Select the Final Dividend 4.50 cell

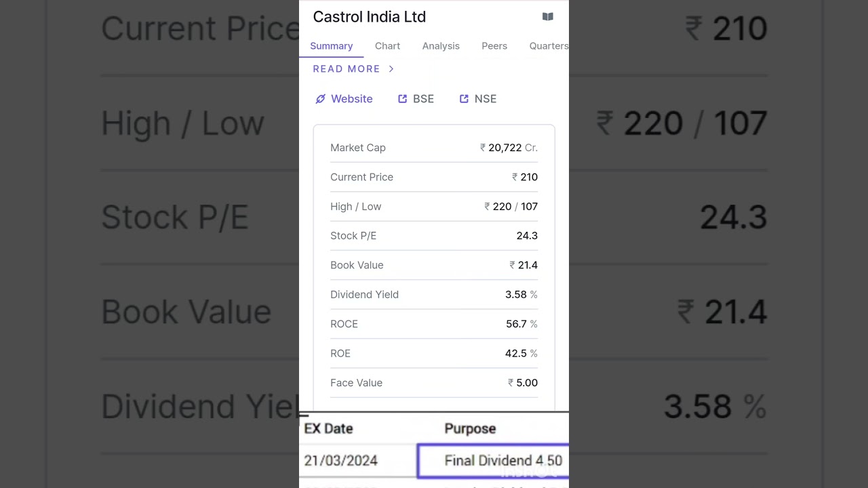(x=502, y=461)
